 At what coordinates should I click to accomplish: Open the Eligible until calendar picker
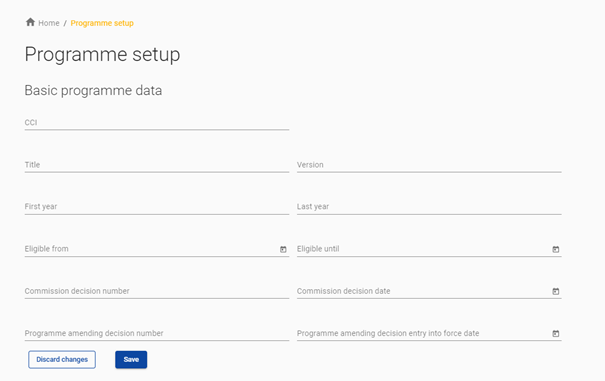(556, 249)
